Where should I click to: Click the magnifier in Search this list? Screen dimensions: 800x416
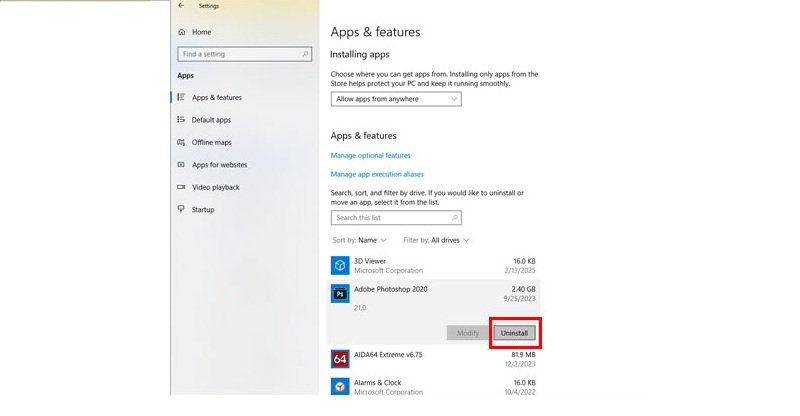455,217
